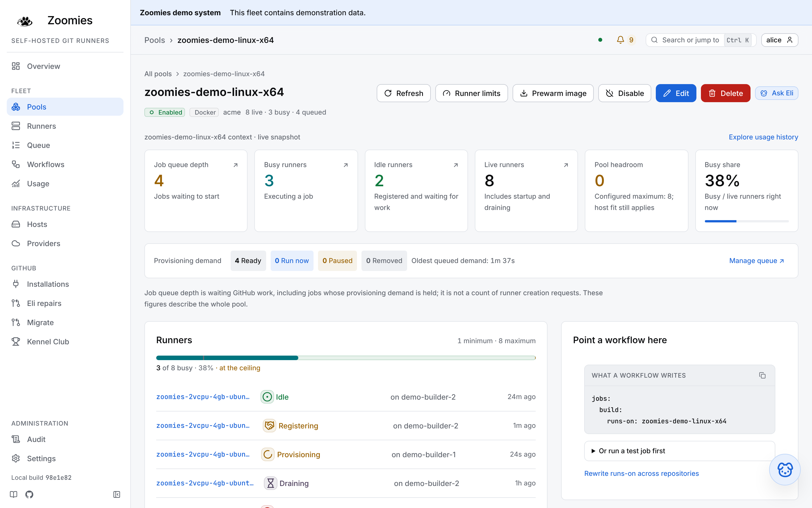The height and width of the screenshot is (508, 812).
Task: Copy the workflow snippet with copy icon
Action: pyautogui.click(x=762, y=375)
